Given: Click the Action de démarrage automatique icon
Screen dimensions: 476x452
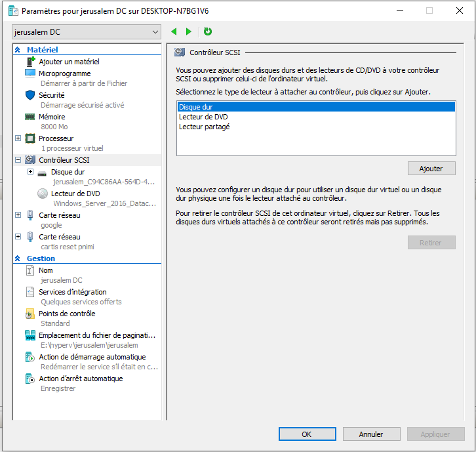Looking at the screenshot, I should pos(30,358).
